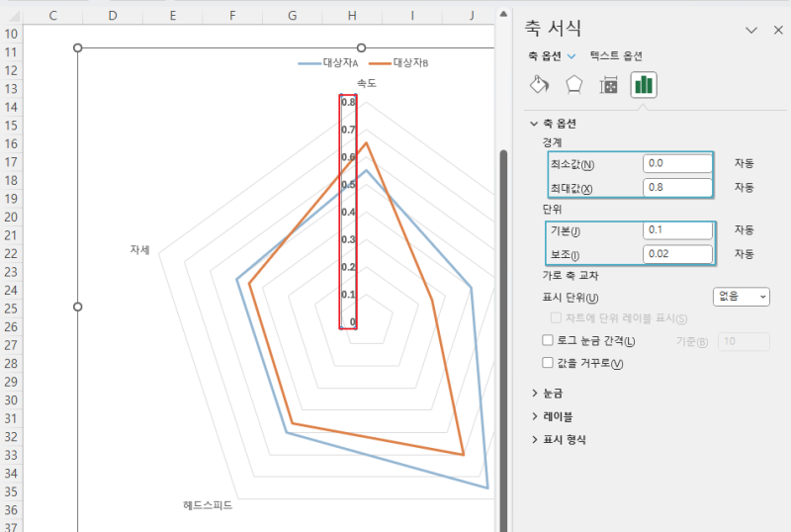
Task: Switch to the 텍스트 옵션 tab
Action: click(616, 56)
